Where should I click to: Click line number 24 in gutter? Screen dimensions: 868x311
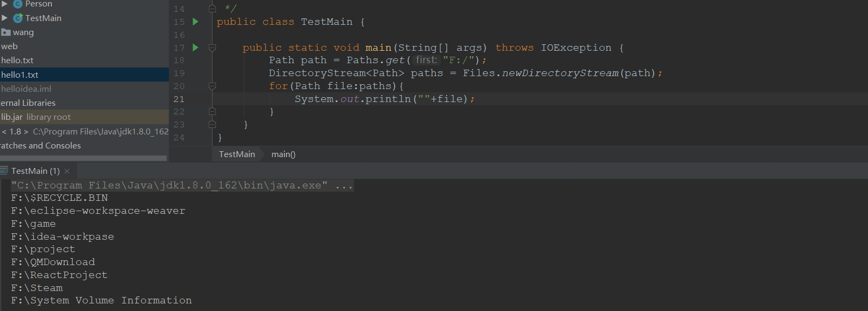(179, 138)
